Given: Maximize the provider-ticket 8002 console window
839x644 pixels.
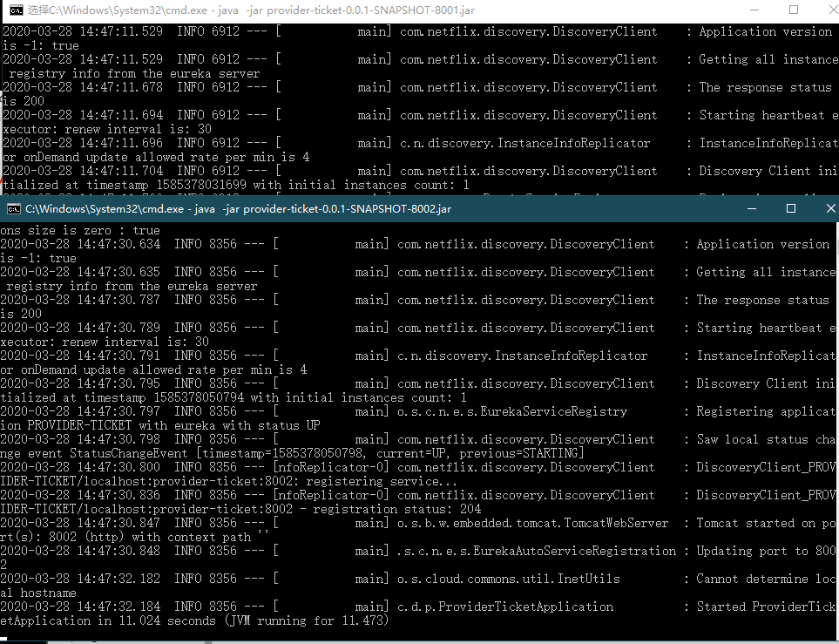Looking at the screenshot, I should coord(791,209).
